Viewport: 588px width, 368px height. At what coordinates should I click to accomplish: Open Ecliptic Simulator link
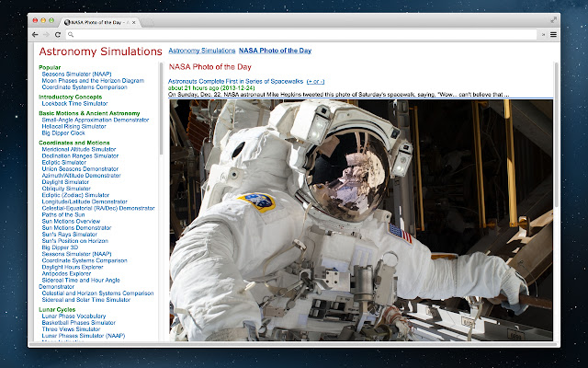click(63, 162)
